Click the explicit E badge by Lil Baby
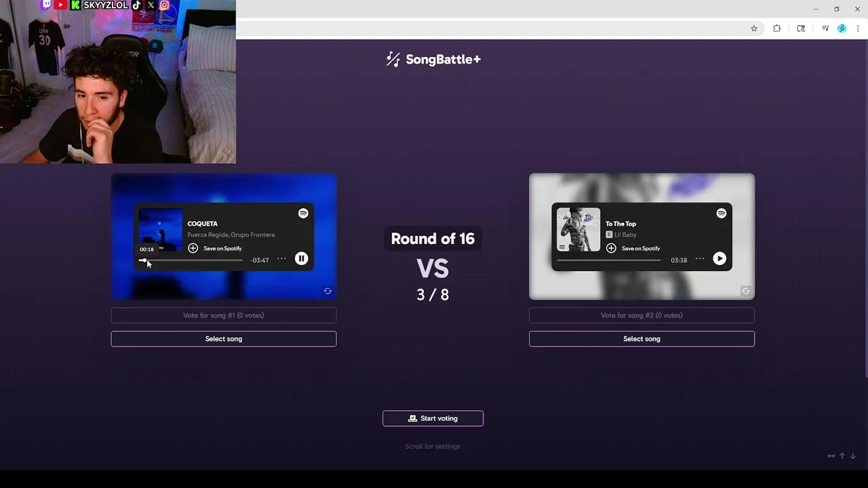The height and width of the screenshot is (488, 868). point(609,235)
